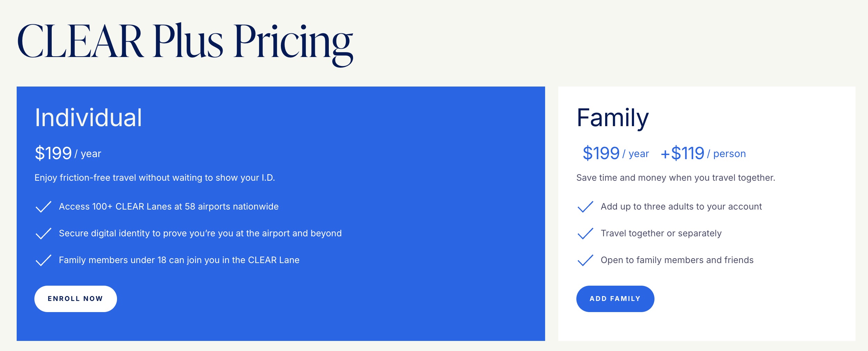
Task: Click the Add Family button
Action: [615, 298]
